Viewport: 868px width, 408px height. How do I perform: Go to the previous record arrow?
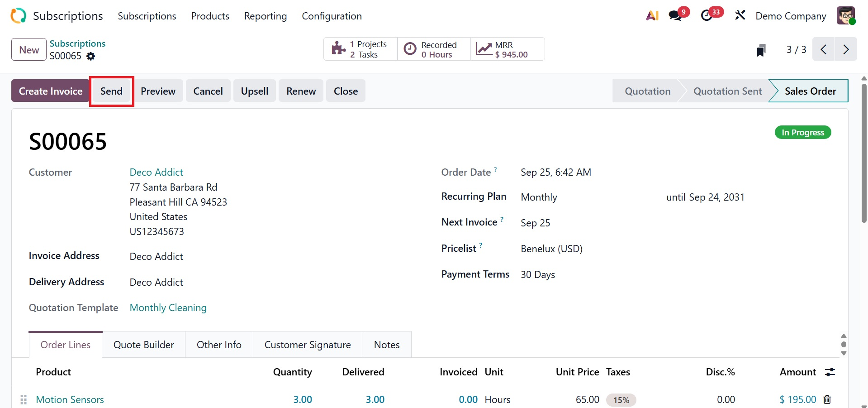(824, 49)
